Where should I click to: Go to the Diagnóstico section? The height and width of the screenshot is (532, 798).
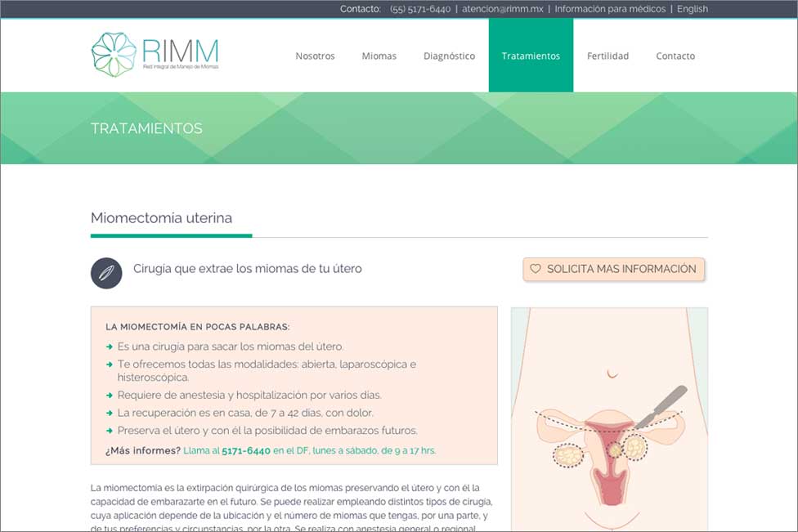click(450, 56)
